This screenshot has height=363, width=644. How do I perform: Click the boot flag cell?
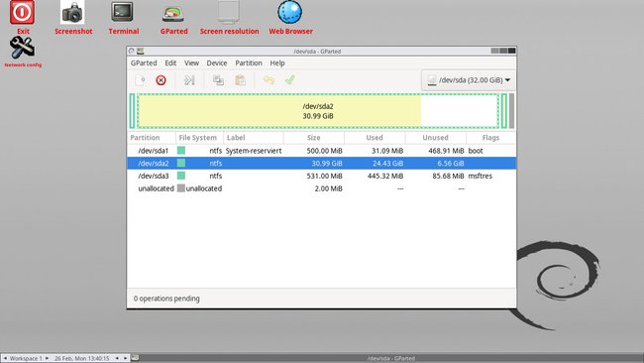coord(476,151)
